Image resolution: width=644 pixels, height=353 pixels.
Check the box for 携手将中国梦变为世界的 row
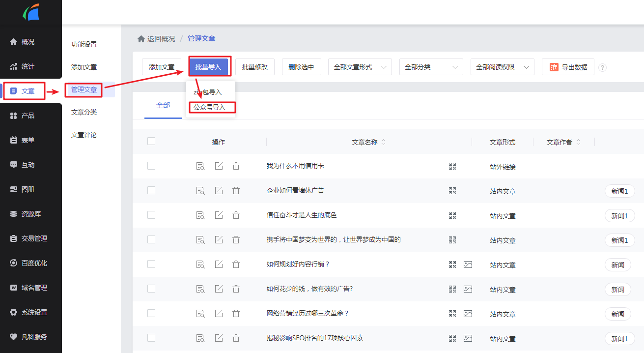point(151,239)
